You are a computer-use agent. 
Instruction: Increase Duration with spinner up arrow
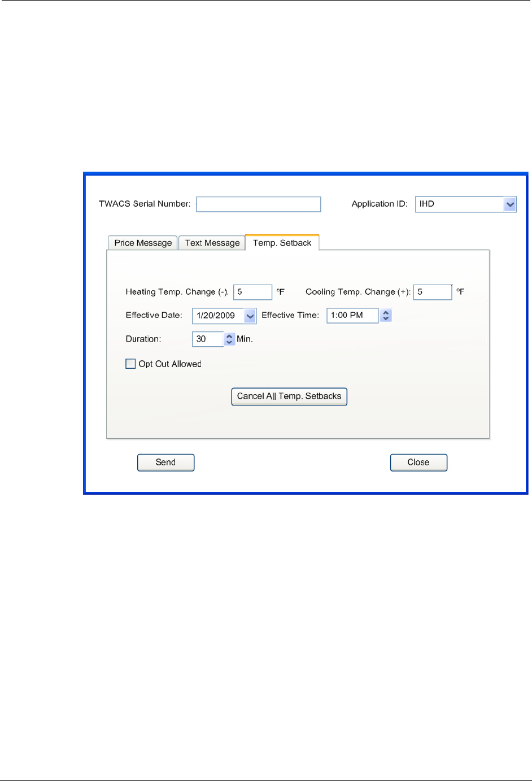click(229, 336)
